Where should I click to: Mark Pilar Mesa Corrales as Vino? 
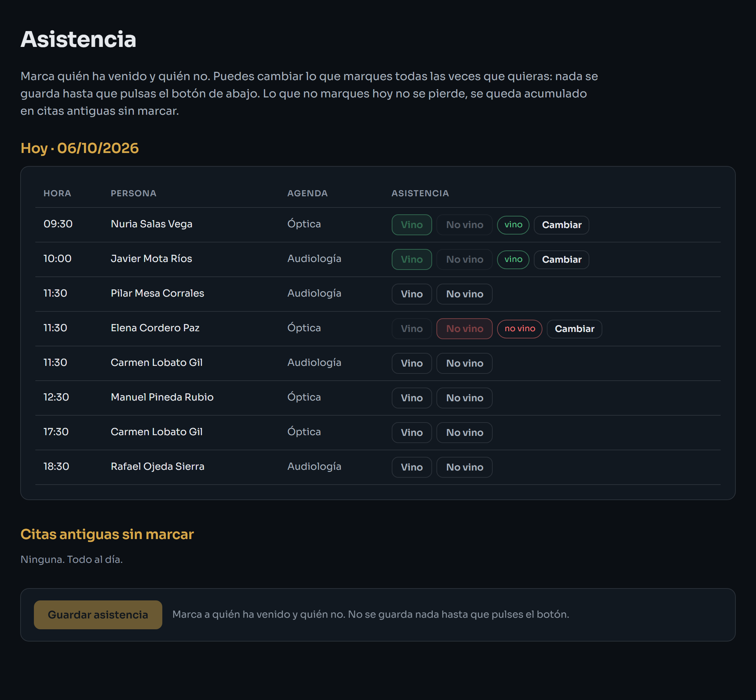coord(412,294)
